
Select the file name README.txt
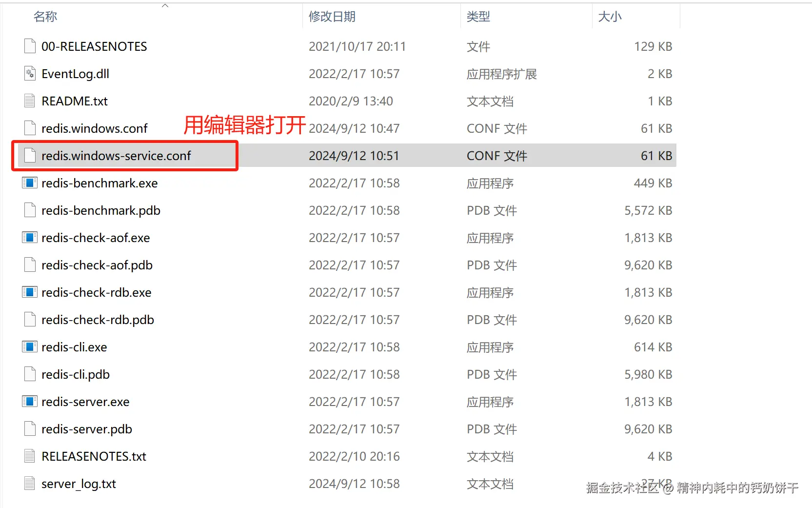click(75, 101)
